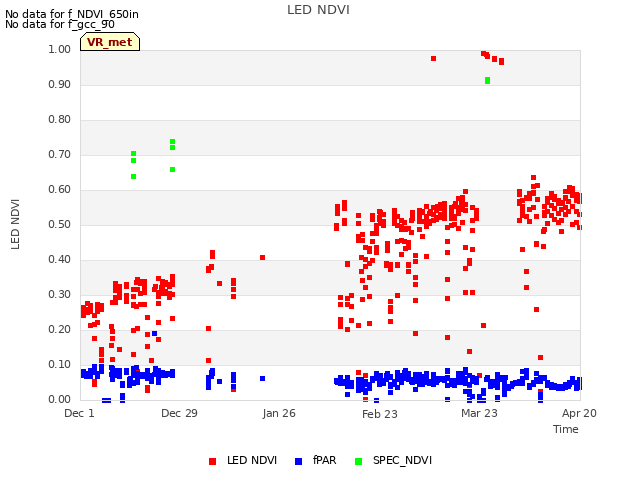The width and height of the screenshot is (640, 480).
Task: Click the 0.10 y-axis tick label
Action: pyautogui.click(x=59, y=364)
